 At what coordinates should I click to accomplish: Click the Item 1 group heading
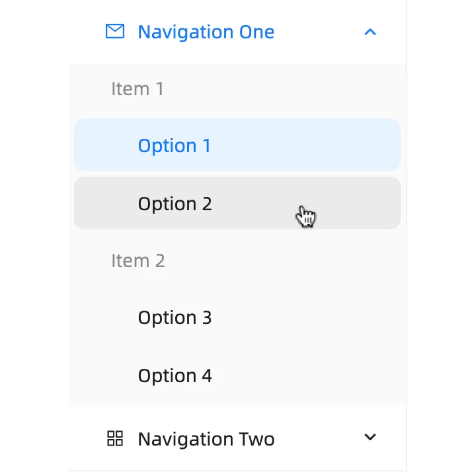138,89
